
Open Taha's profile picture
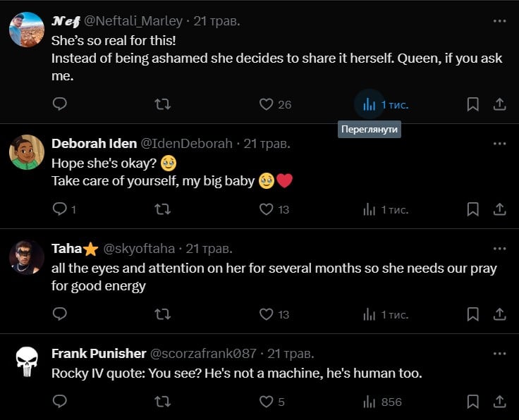click(27, 257)
